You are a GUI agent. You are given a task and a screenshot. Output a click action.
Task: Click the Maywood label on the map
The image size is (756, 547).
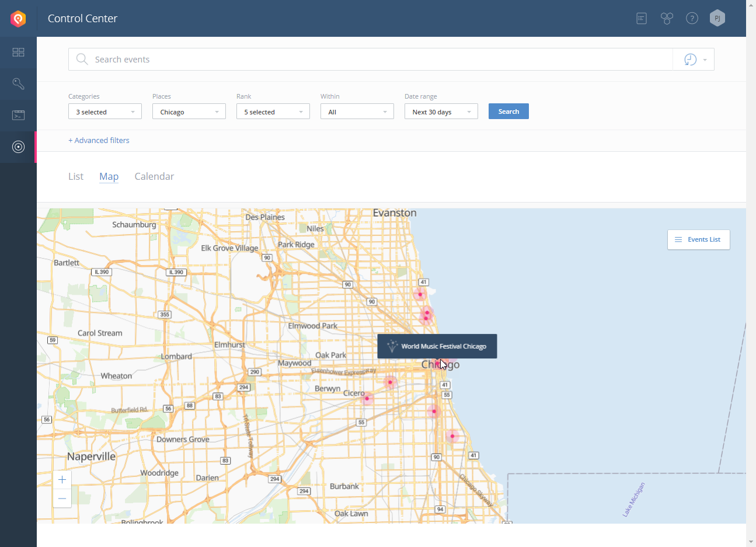pos(295,363)
